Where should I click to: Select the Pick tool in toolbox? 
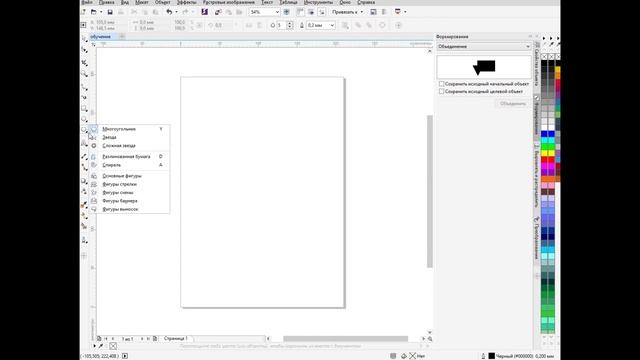84,38
